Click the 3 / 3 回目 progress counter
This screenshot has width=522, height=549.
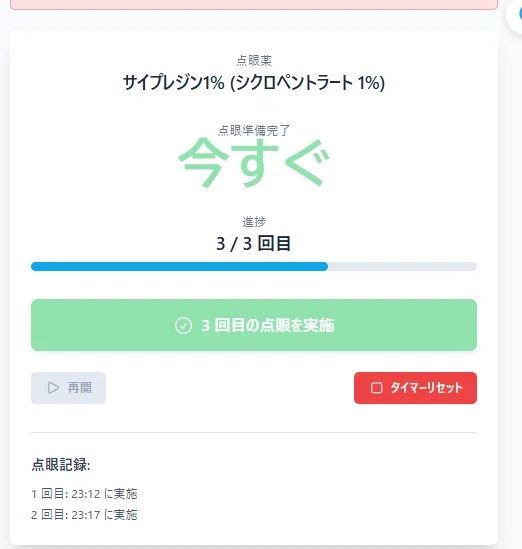pyautogui.click(x=253, y=243)
